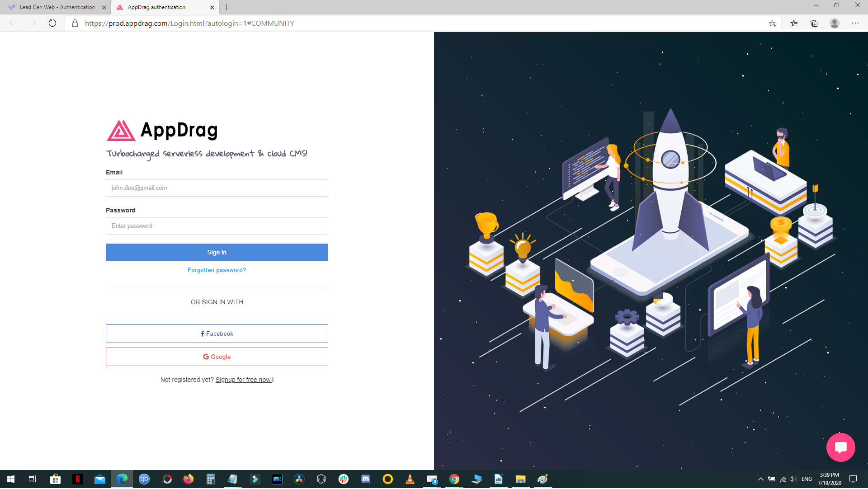The width and height of the screenshot is (868, 489).
Task: Open Slack from taskbar
Action: 344,480
